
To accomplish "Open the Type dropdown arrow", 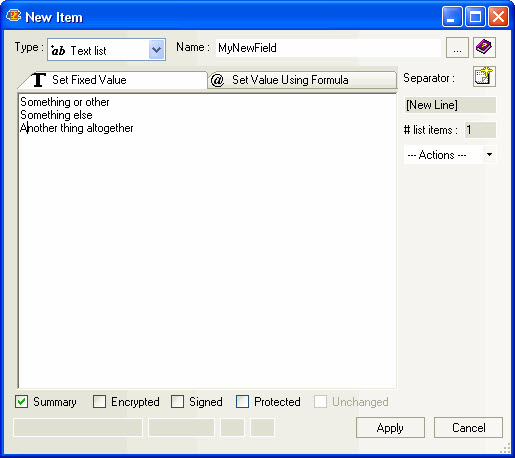I will (x=156, y=50).
